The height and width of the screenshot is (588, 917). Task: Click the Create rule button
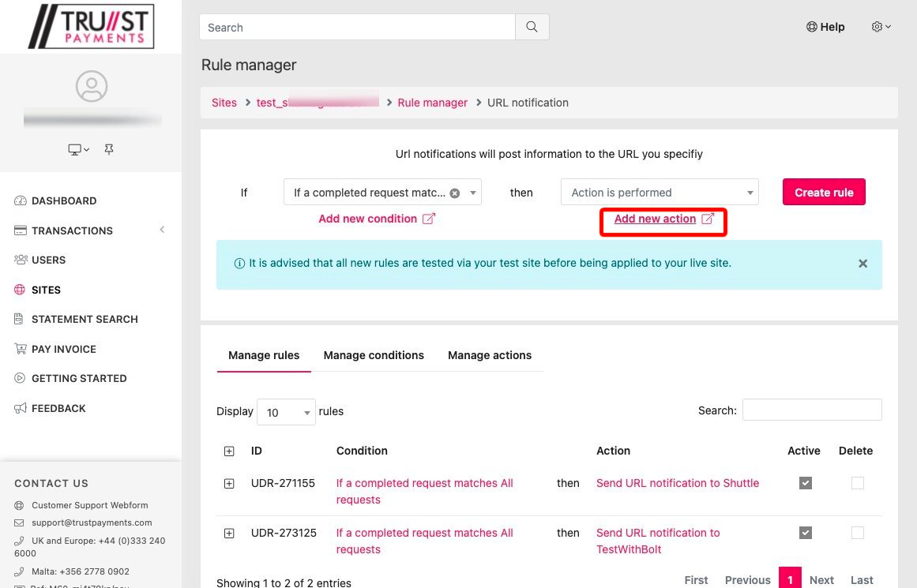[824, 193]
